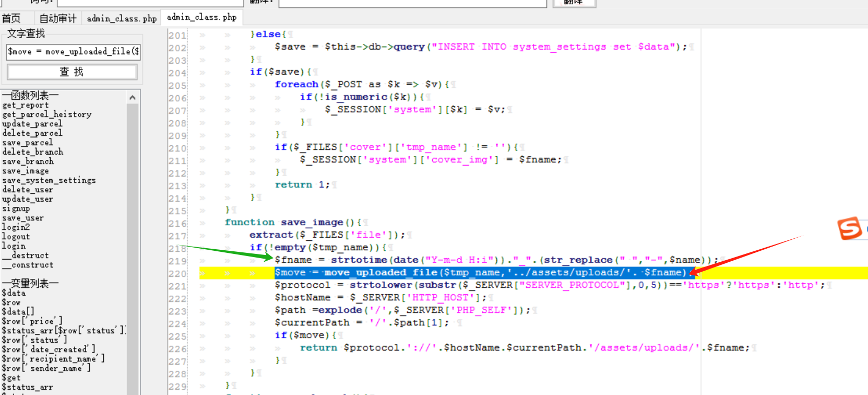This screenshot has height=395, width=868.
Task: Click the Sogou input method icon
Action: point(849,228)
